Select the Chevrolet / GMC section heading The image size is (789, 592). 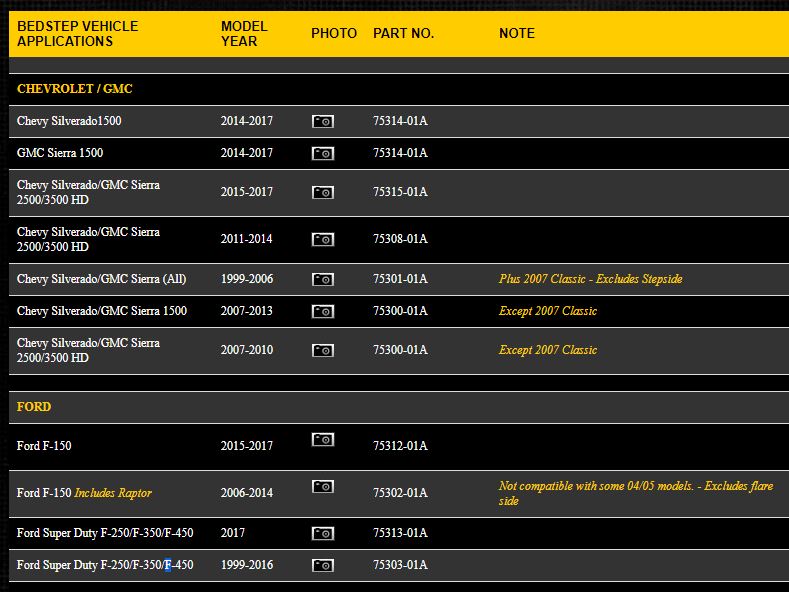(x=75, y=89)
